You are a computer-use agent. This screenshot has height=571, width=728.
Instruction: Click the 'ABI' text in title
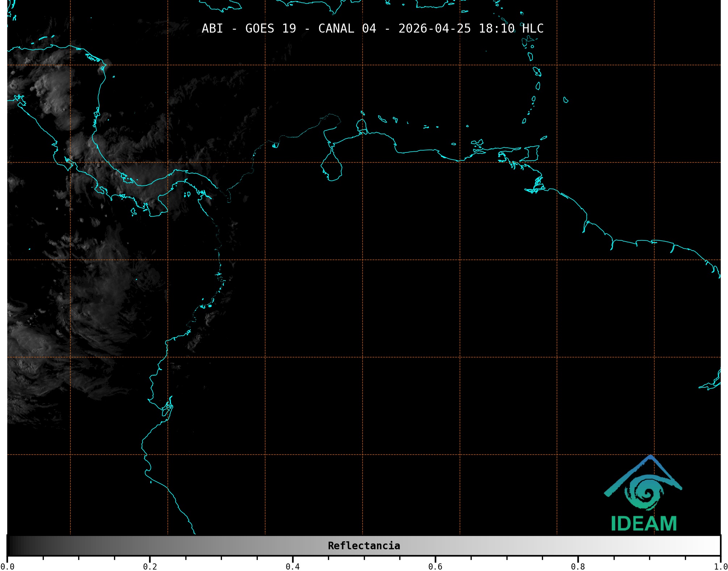pyautogui.click(x=212, y=29)
